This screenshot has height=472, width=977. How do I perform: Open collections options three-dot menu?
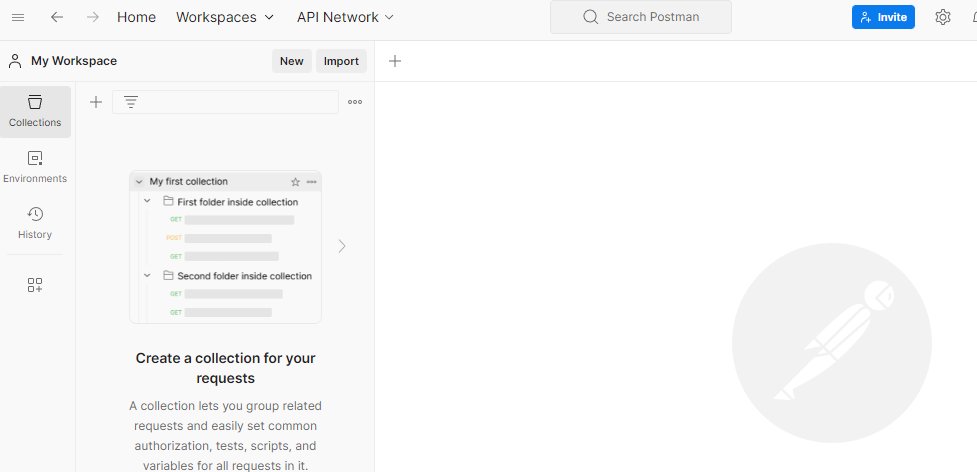tap(355, 102)
